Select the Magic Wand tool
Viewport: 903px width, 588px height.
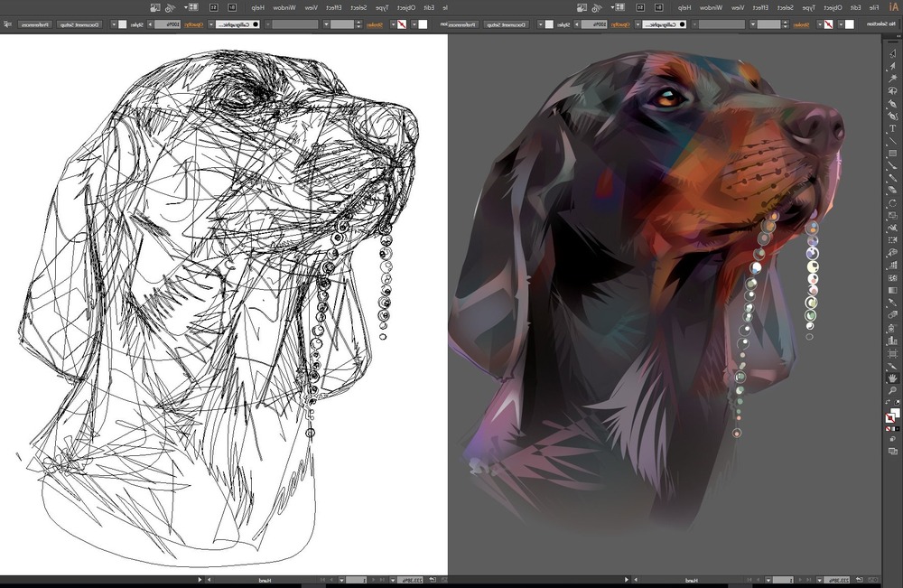click(892, 79)
